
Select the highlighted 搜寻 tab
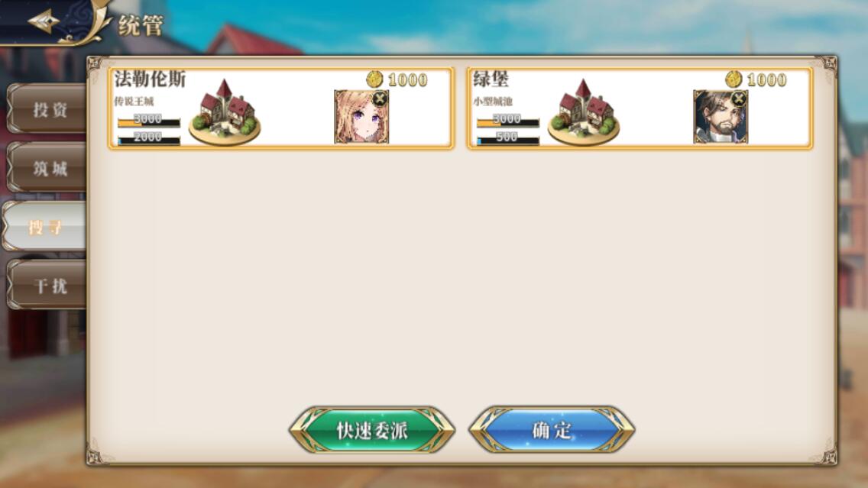tap(44, 226)
